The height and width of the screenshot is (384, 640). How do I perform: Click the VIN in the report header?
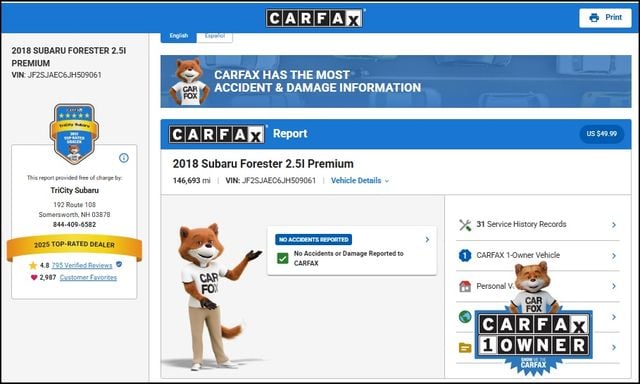point(271,180)
